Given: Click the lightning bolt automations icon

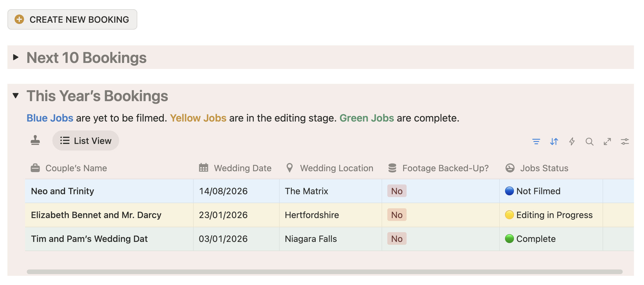Looking at the screenshot, I should tap(572, 141).
